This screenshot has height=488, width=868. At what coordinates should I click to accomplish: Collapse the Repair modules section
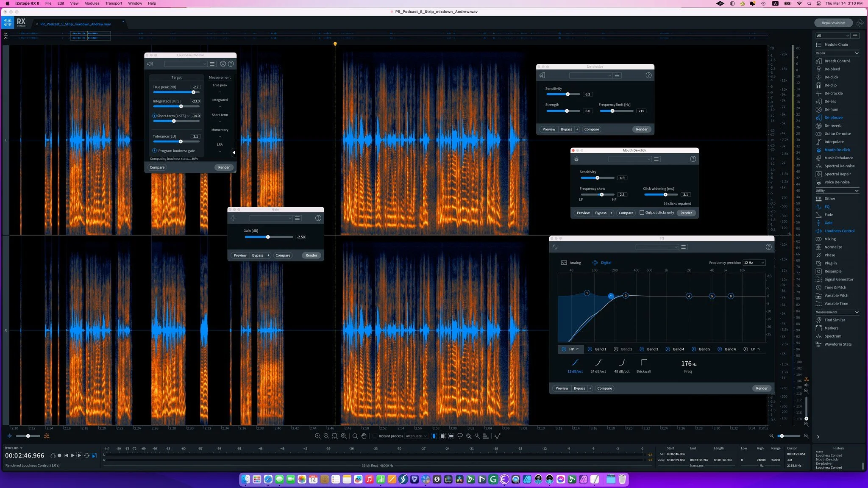tap(857, 53)
